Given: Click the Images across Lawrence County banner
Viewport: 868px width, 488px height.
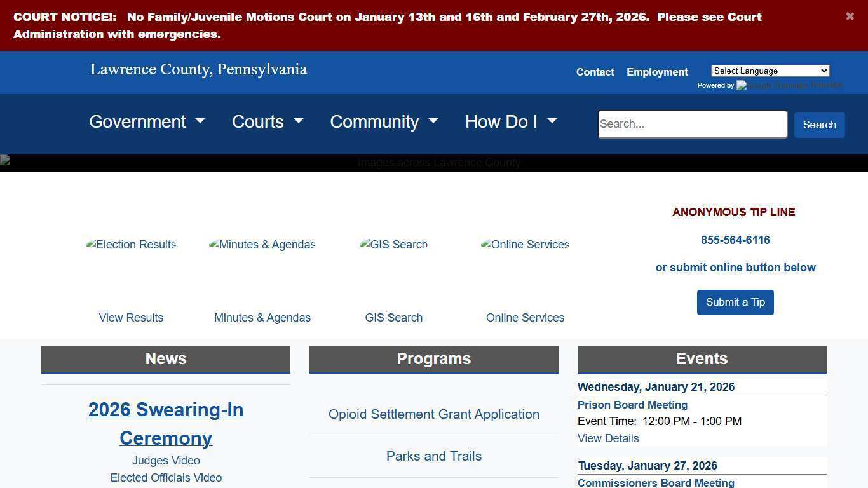Looking at the screenshot, I should [434, 163].
